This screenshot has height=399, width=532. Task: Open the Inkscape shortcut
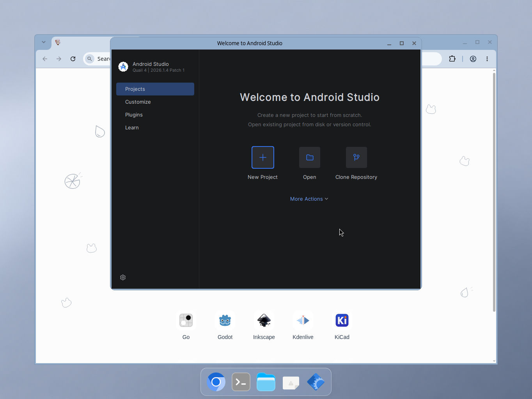tap(264, 320)
